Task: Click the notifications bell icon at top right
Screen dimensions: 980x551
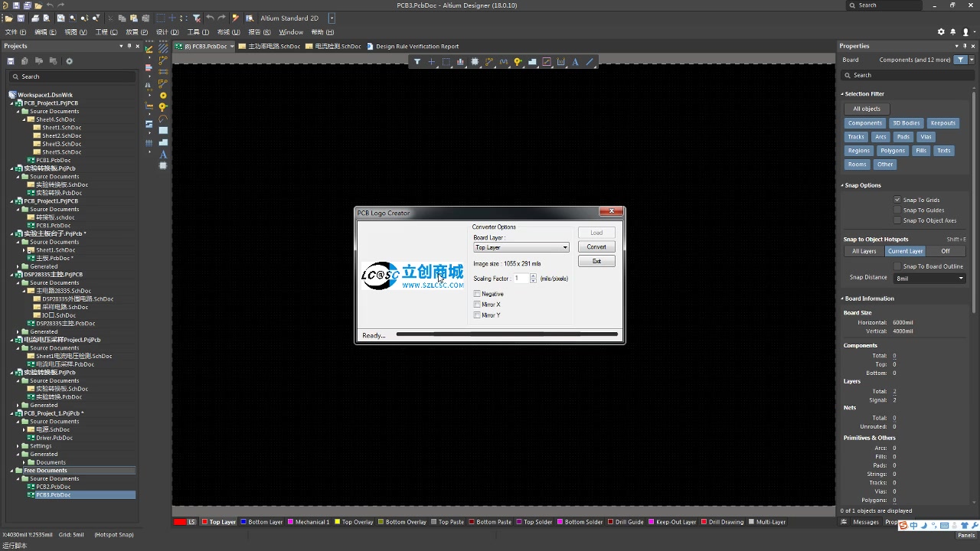Action: pyautogui.click(x=953, y=32)
